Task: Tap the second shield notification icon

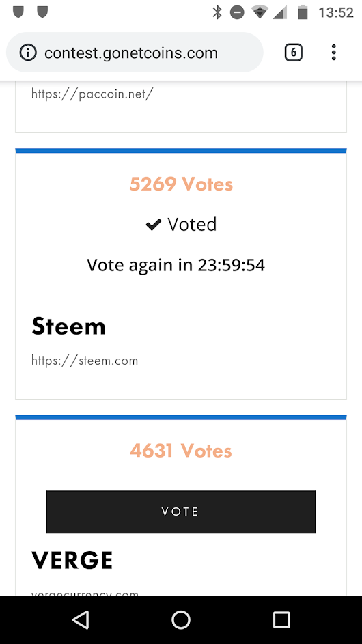Action: (42, 12)
